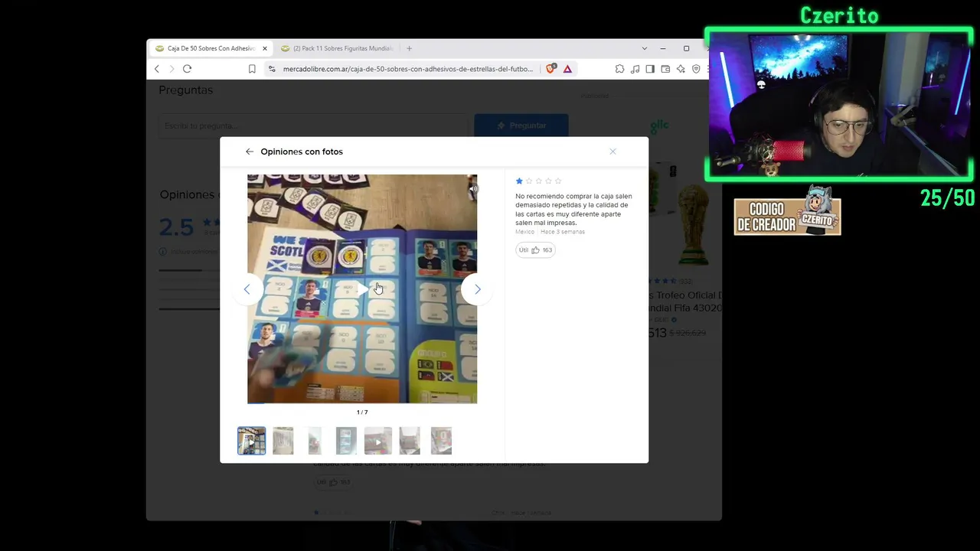Select the fourth review thumbnail
Image resolution: width=980 pixels, height=551 pixels.
tap(346, 441)
